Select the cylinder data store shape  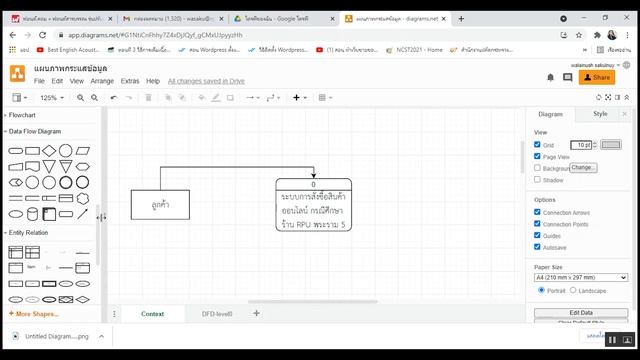click(32, 214)
